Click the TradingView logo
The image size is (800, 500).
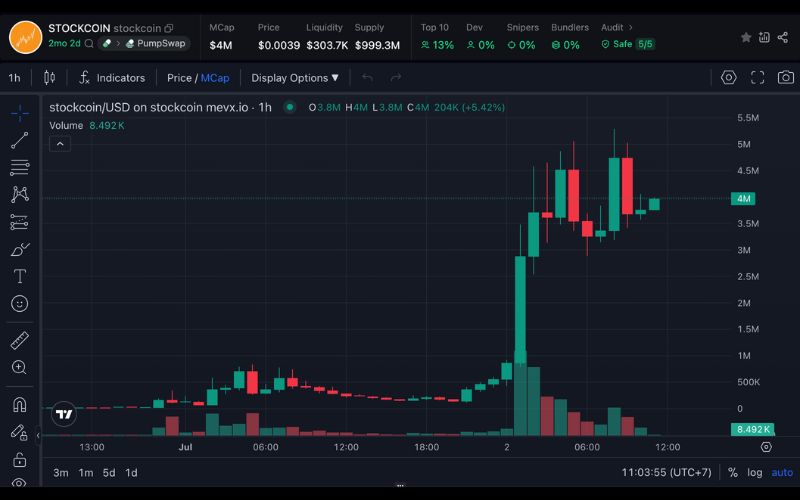point(64,414)
